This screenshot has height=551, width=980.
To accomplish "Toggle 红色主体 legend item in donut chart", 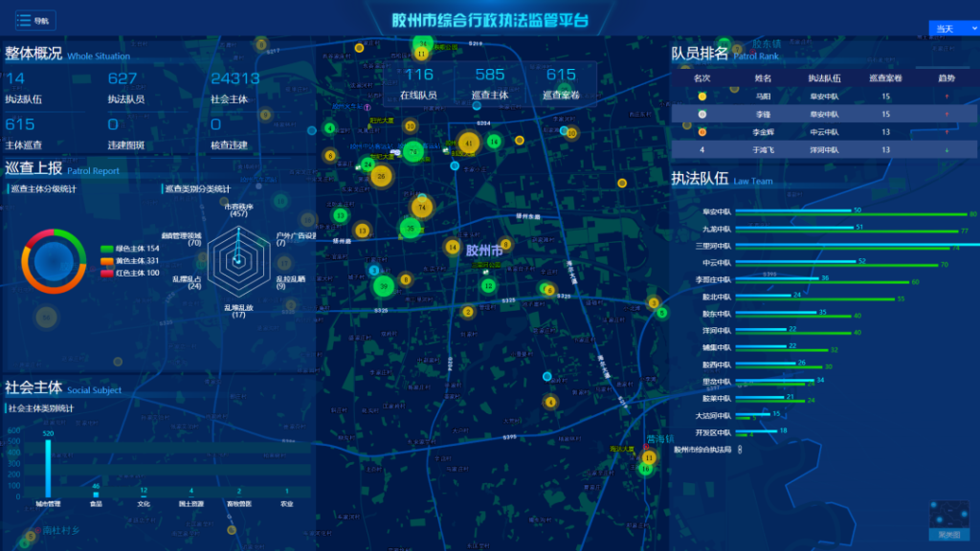I will (130, 273).
